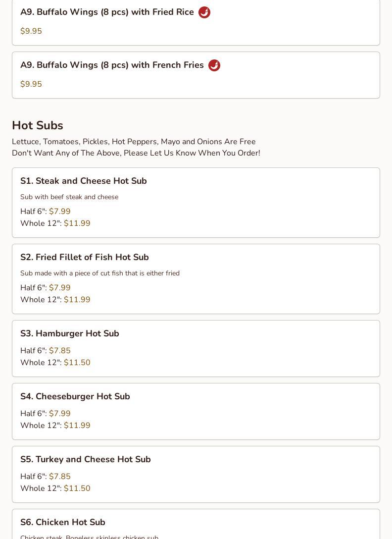
Task: Select A9 Buffalo Wings with French Fries
Action: [112, 65]
